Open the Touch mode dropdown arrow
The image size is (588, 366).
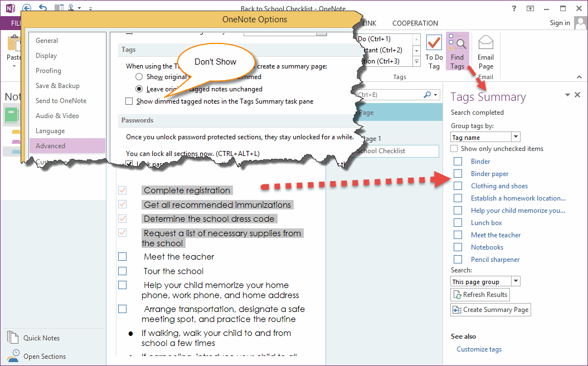point(80,8)
